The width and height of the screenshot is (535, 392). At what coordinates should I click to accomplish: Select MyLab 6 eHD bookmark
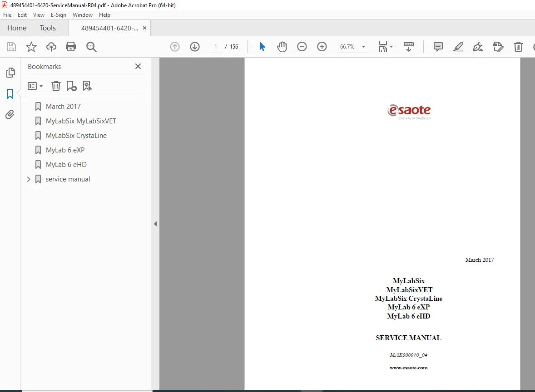pos(66,164)
